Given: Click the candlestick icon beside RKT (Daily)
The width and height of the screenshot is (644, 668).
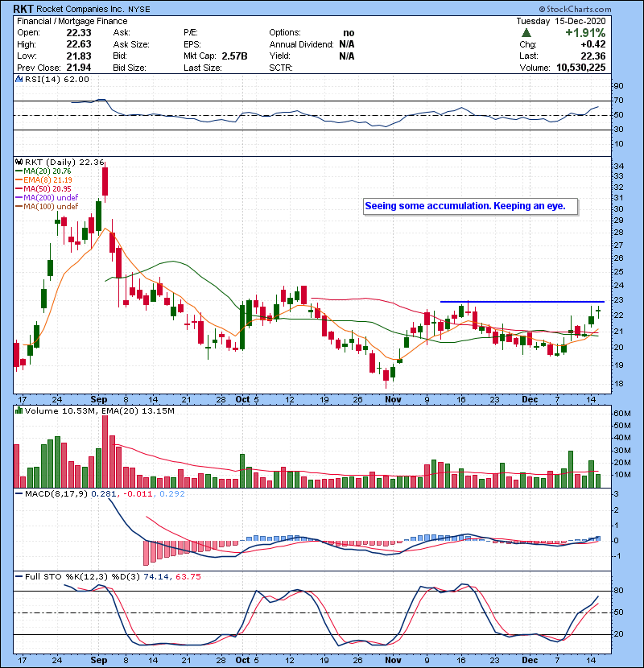Looking at the screenshot, I should (x=19, y=163).
